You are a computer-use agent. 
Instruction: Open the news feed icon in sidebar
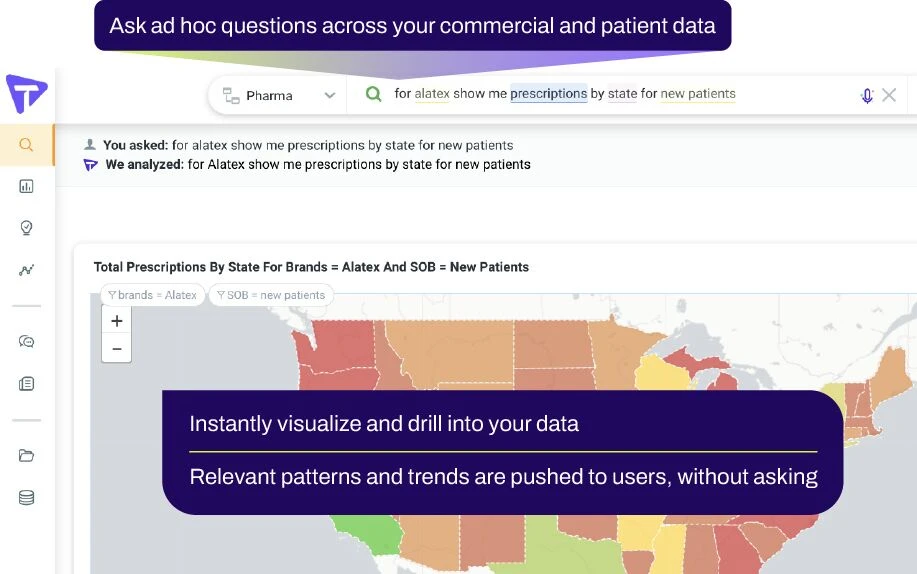(27, 384)
